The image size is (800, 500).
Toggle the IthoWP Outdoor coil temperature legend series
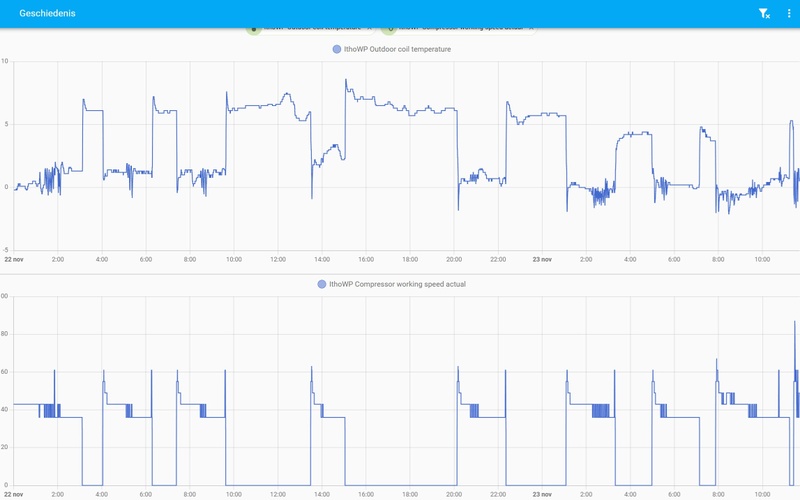[x=392, y=49]
